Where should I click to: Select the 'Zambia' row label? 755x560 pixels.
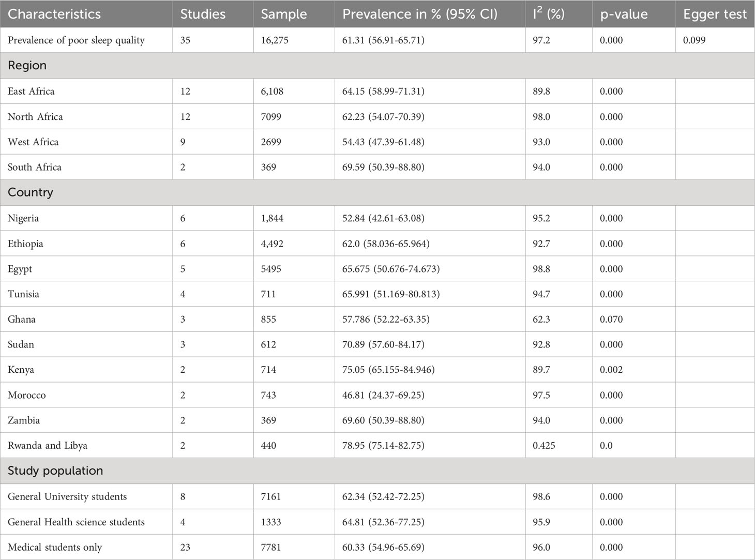(x=24, y=421)
